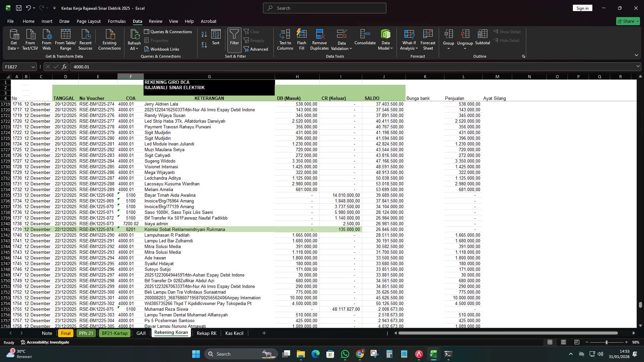Click From Text/CSV import
644x362 pixels.
30,39
